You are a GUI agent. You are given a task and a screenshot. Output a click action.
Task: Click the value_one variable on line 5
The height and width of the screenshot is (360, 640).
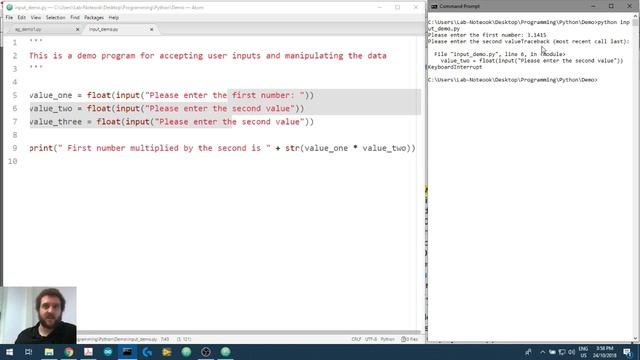click(x=51, y=95)
